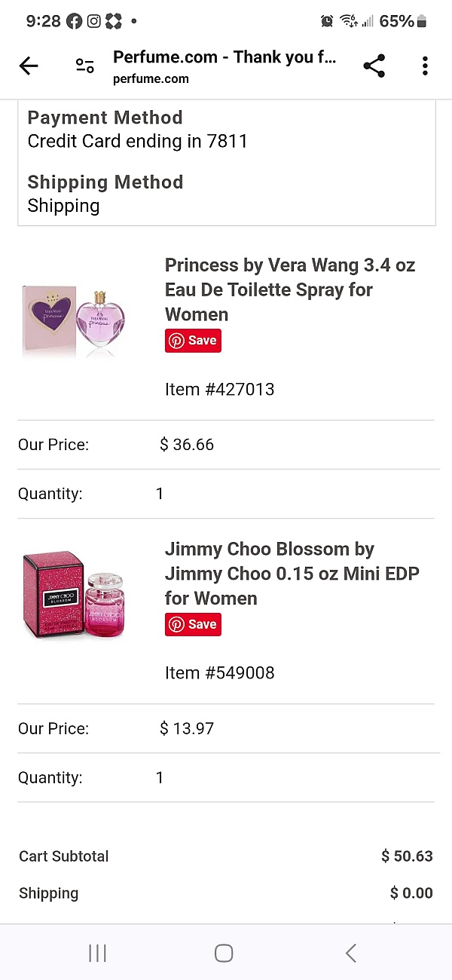This screenshot has width=452, height=980.
Task: Open the Facebook notification icon in status bar
Action: [74, 20]
